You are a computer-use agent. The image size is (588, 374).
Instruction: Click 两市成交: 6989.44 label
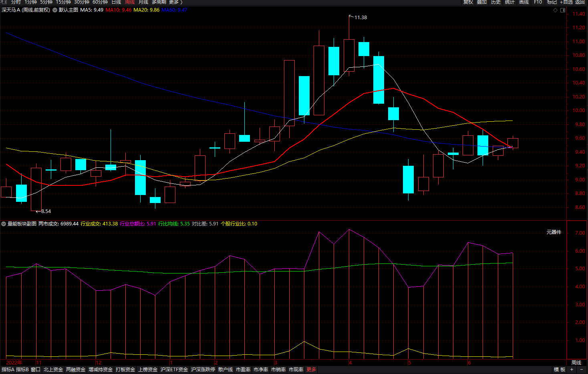58,224
